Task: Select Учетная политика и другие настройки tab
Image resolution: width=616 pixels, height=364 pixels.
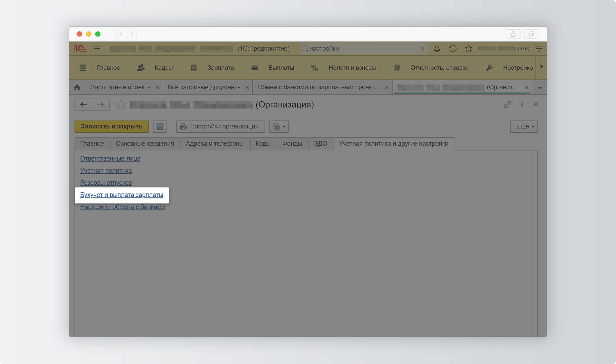Action: [x=394, y=144]
